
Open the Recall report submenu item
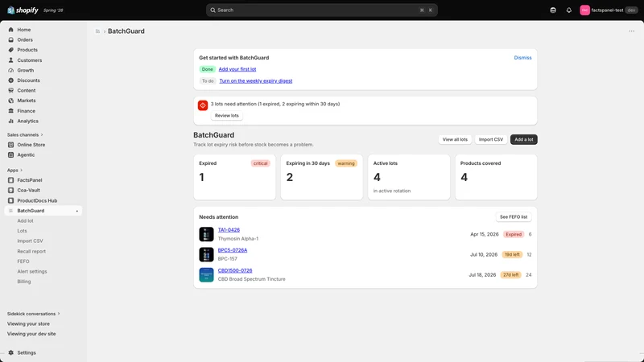(31, 251)
